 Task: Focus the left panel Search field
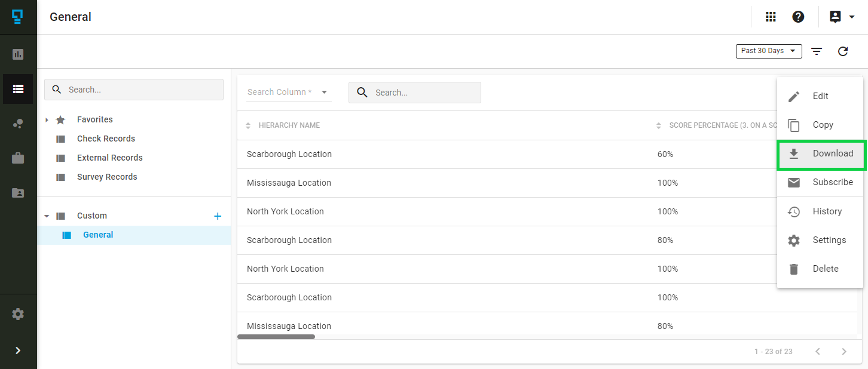[134, 90]
